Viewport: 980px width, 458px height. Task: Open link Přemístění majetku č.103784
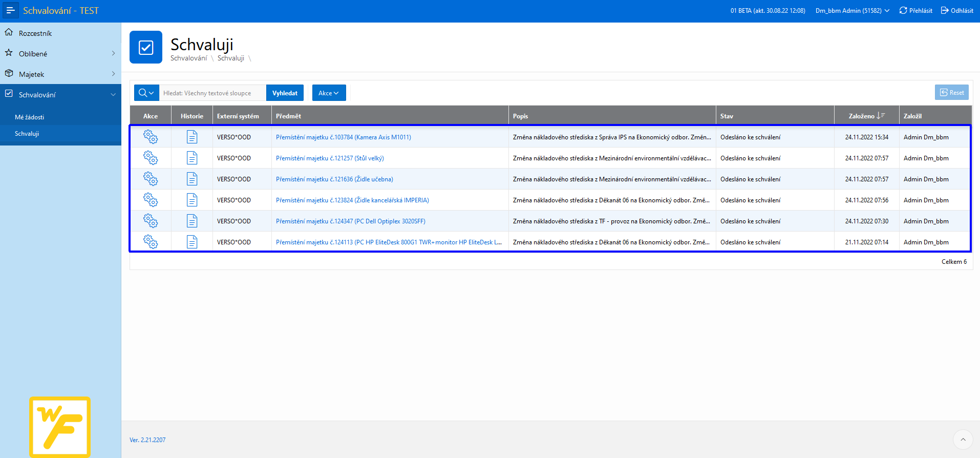click(344, 137)
